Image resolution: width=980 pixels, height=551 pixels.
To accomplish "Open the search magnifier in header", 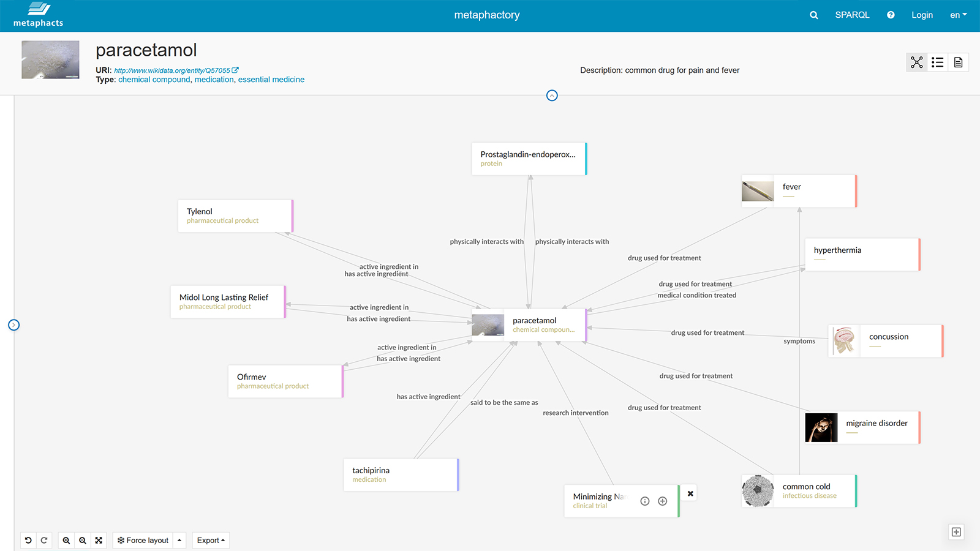I will pos(813,15).
